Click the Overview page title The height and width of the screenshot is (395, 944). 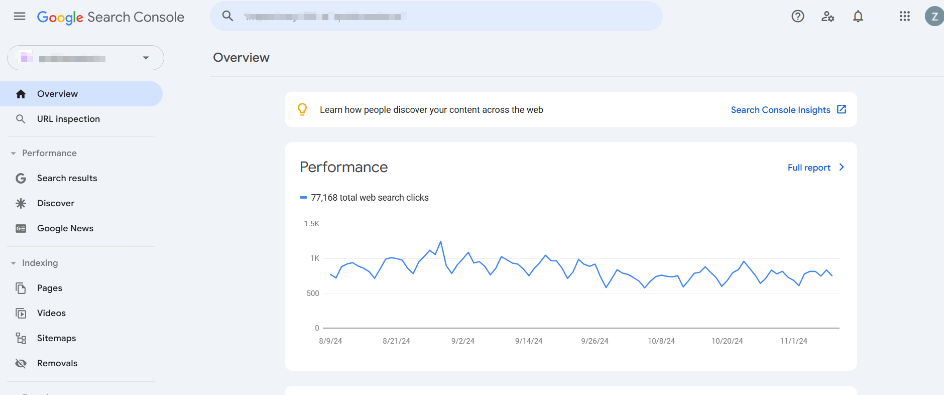point(241,58)
